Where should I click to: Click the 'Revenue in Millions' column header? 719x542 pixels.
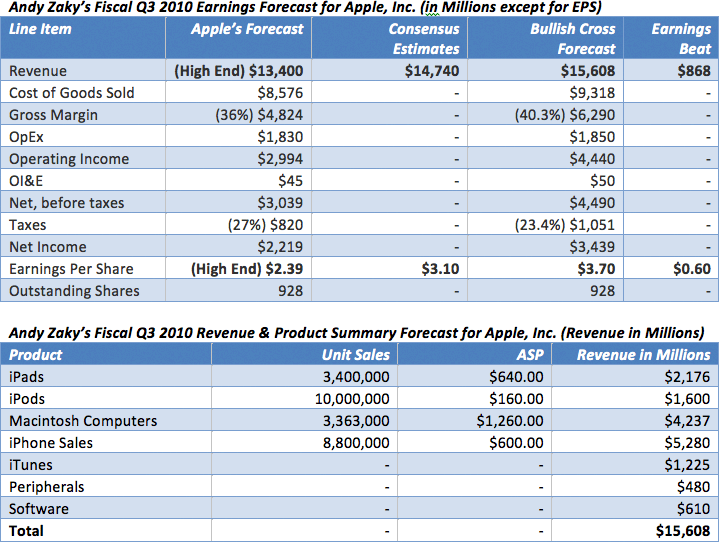tap(644, 355)
